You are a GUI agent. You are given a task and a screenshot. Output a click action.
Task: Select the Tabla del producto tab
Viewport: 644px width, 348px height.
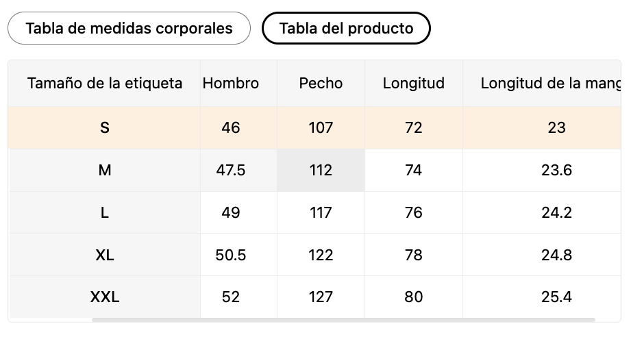(346, 28)
